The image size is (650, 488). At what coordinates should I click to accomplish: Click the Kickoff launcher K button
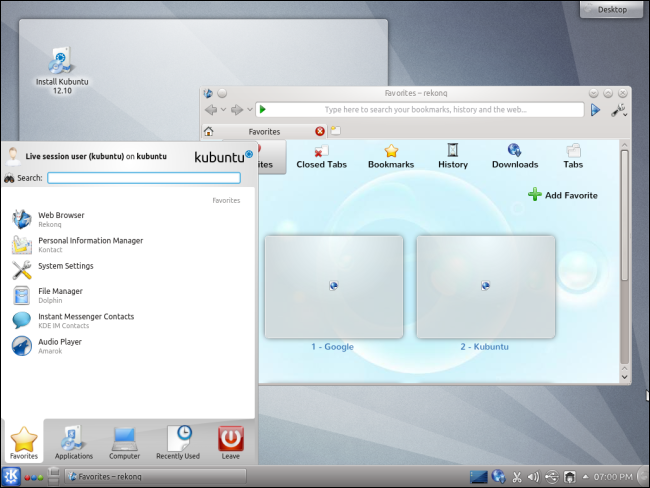[11, 476]
